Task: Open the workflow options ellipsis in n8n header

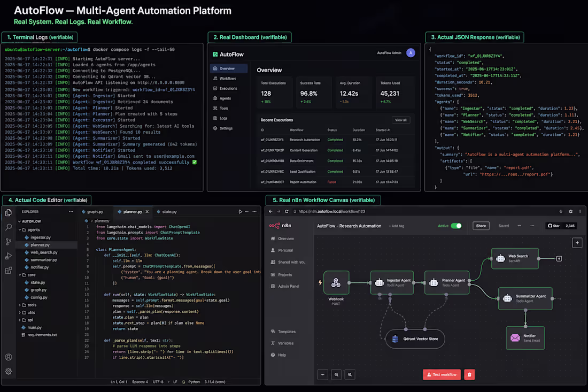Action: tap(532, 226)
